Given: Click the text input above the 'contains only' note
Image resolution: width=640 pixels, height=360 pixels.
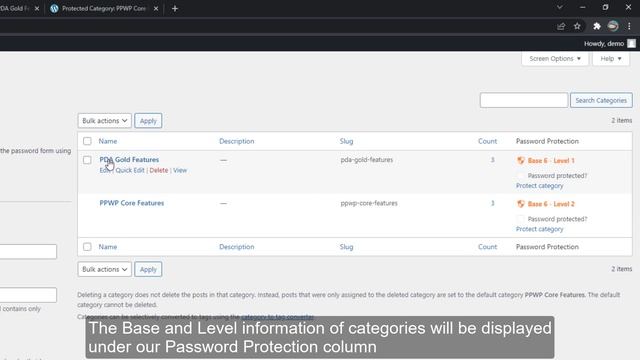Looking at the screenshot, I should 28,295.
